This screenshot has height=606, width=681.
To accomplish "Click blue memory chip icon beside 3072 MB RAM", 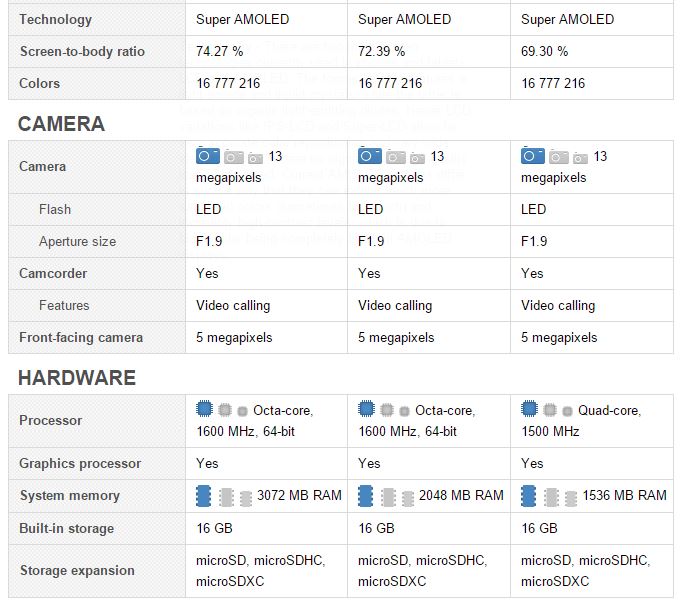I will [x=204, y=496].
